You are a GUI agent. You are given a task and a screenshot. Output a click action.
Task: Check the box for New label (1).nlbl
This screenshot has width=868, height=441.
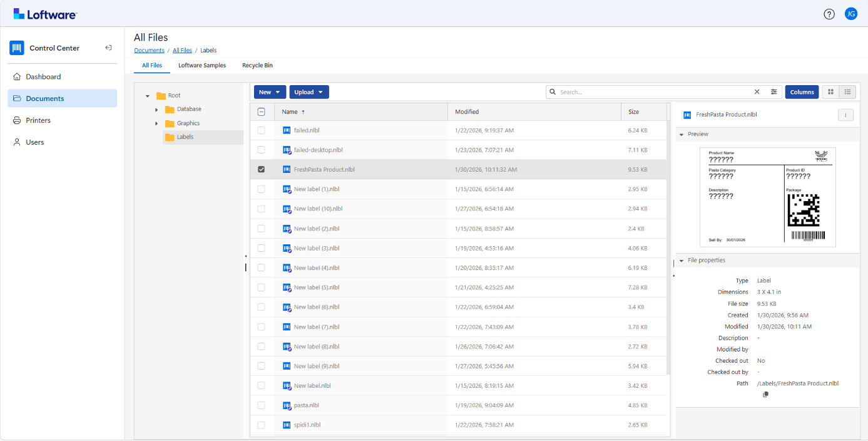pos(262,189)
